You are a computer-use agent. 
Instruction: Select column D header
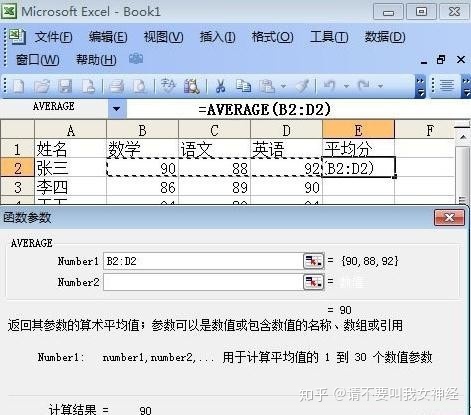[286, 130]
